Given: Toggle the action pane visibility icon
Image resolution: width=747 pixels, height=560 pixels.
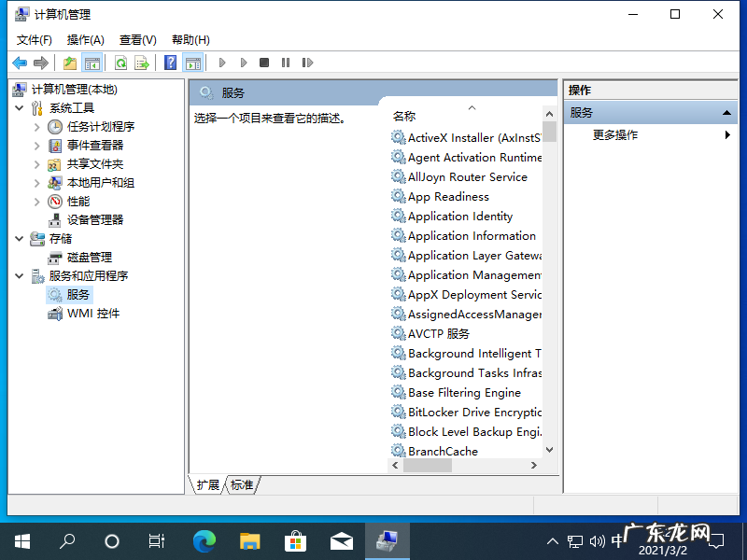Looking at the screenshot, I should point(193,63).
